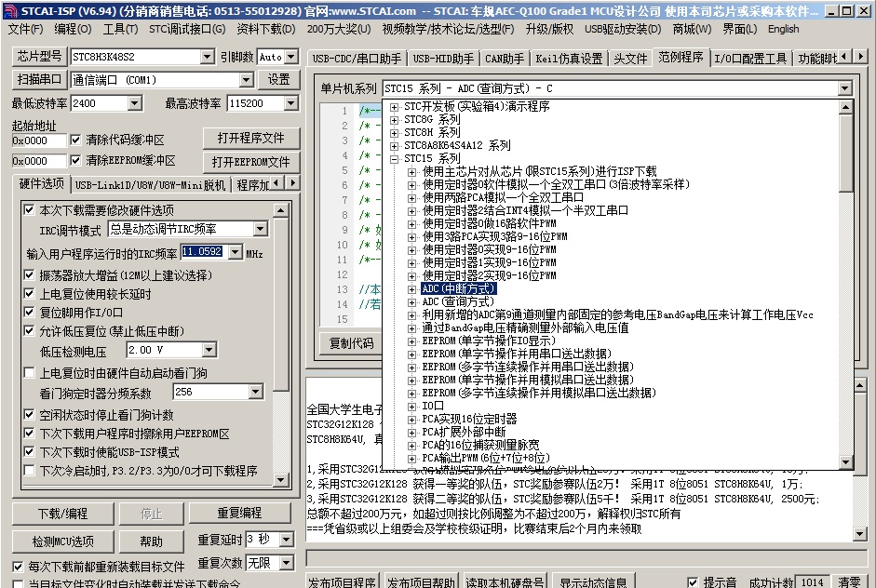Click 检测MCU选项 button
This screenshot has width=876, height=588.
point(62,541)
